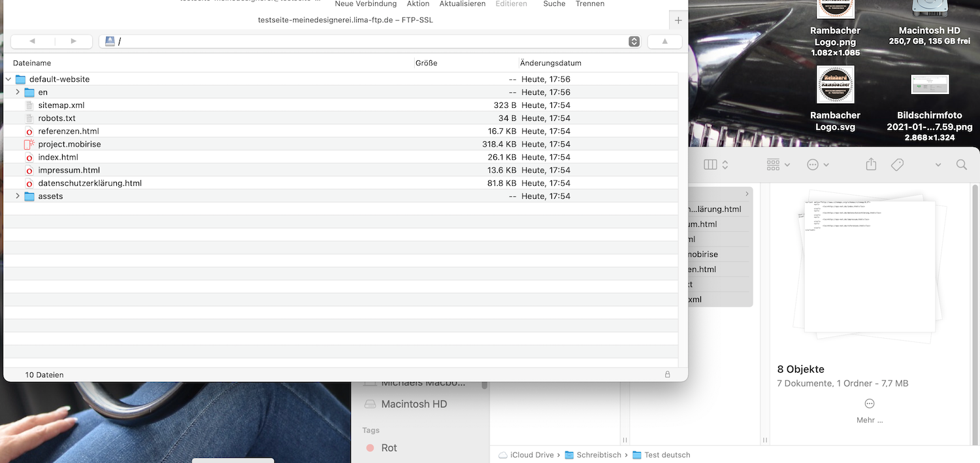Open the path dropdown in FTP window
This screenshot has width=980, height=463.
click(634, 41)
